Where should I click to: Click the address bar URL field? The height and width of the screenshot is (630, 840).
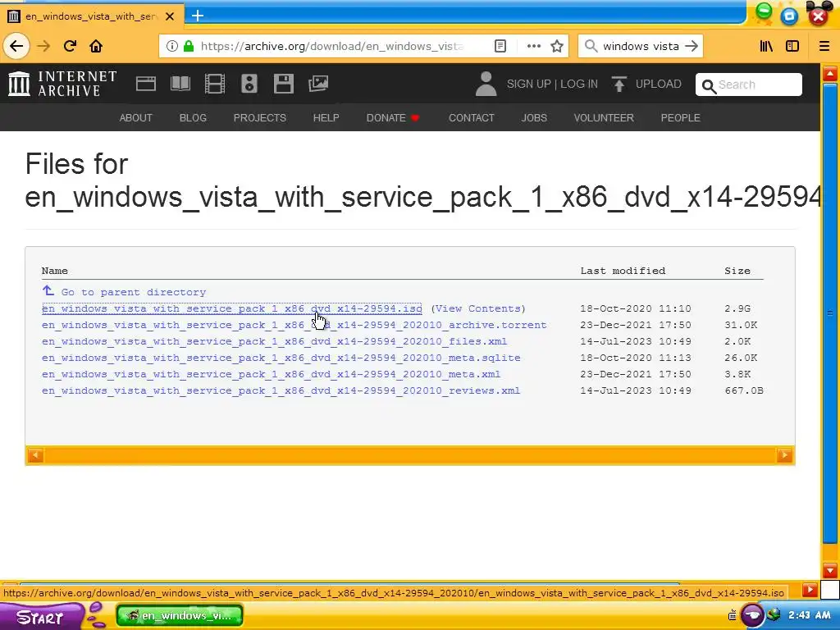click(x=332, y=46)
